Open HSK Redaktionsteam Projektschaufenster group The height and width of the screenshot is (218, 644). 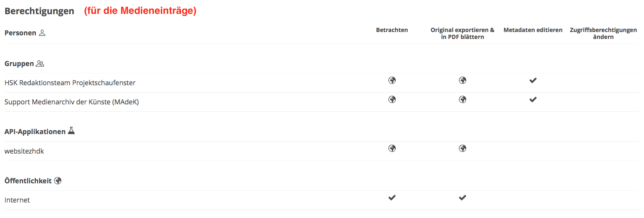click(x=70, y=83)
